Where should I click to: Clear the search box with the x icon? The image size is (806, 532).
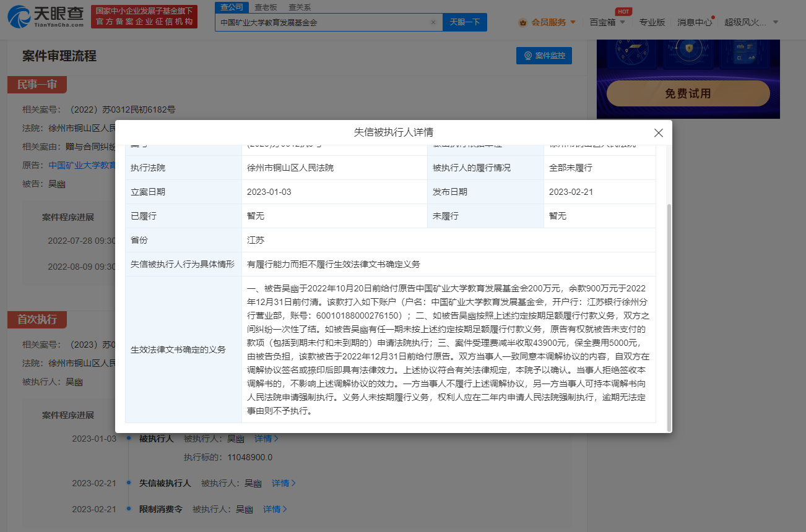point(433,22)
